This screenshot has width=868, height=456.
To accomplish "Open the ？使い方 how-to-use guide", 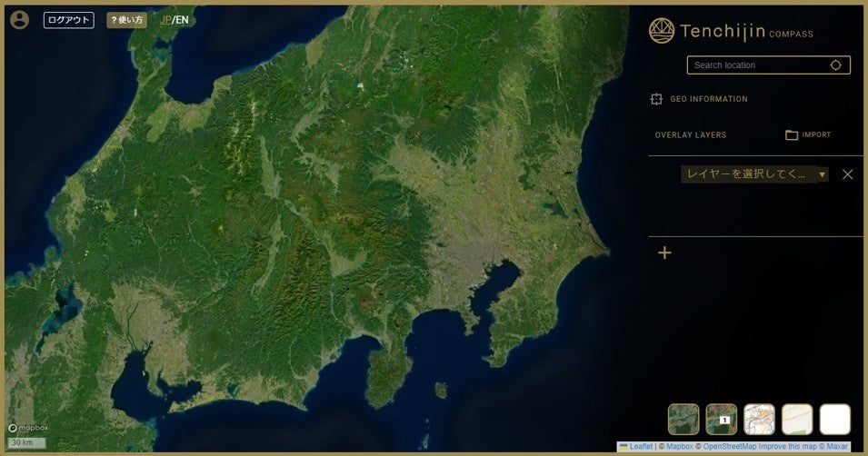I will (126, 20).
